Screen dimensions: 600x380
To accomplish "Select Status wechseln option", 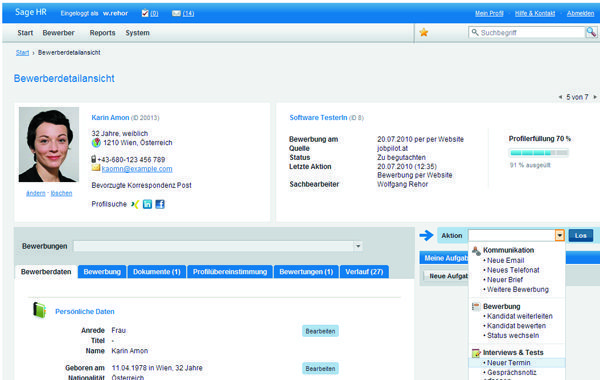I will tap(513, 335).
